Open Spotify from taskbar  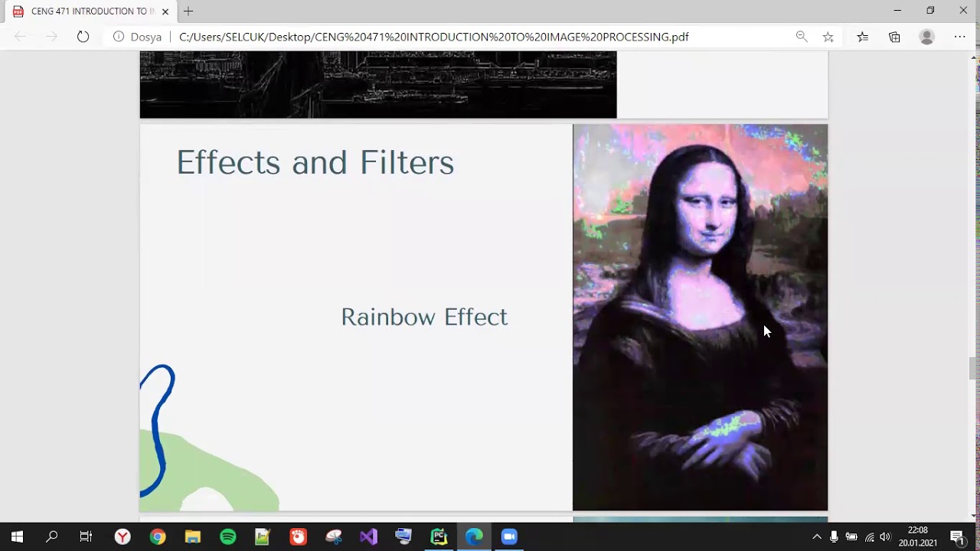pos(228,537)
